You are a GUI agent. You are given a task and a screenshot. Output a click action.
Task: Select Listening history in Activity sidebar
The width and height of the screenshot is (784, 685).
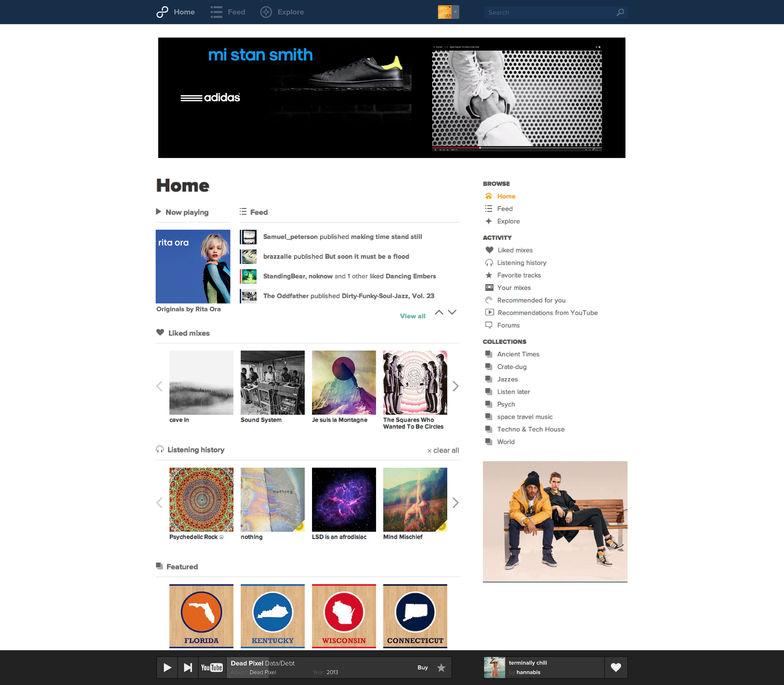coord(522,263)
